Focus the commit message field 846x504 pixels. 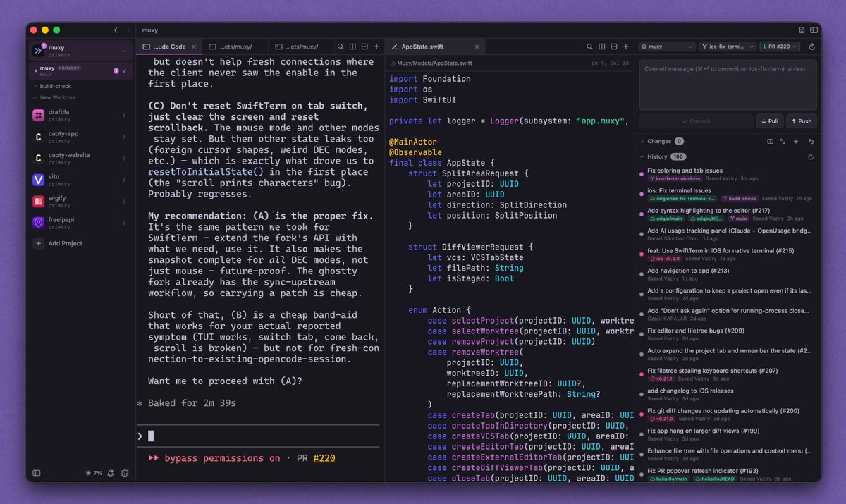[728, 85]
